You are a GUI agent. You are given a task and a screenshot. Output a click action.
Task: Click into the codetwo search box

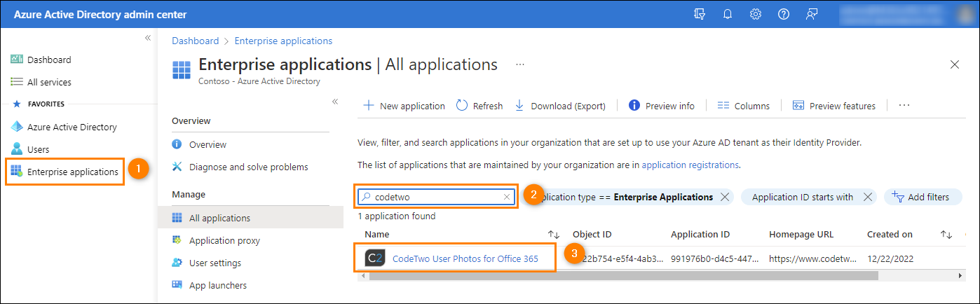pyautogui.click(x=435, y=197)
